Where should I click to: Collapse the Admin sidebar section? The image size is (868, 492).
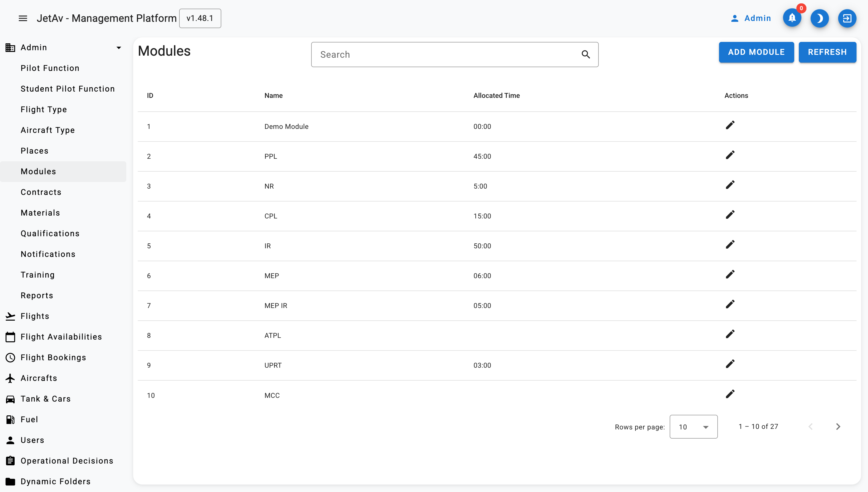pos(119,48)
